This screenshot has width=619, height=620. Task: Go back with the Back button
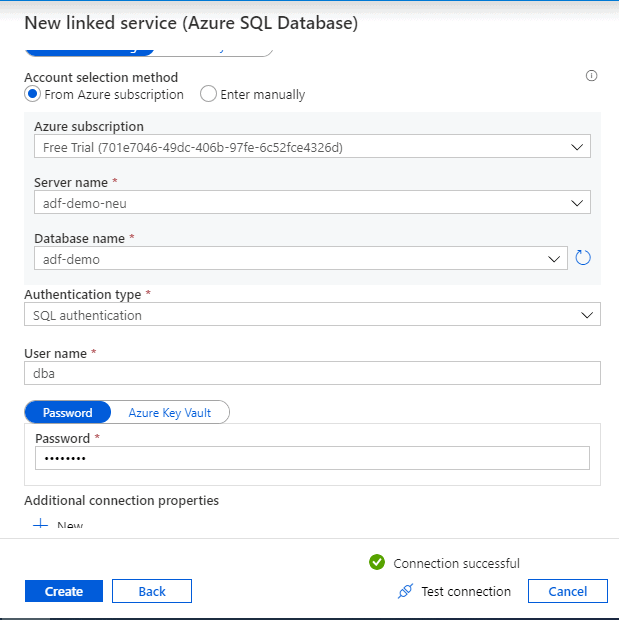click(152, 591)
